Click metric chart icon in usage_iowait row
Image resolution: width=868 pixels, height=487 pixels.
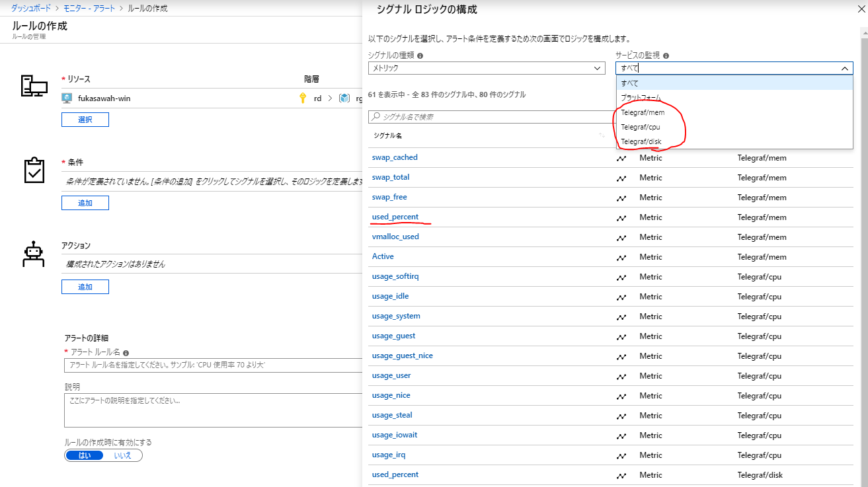[621, 435]
